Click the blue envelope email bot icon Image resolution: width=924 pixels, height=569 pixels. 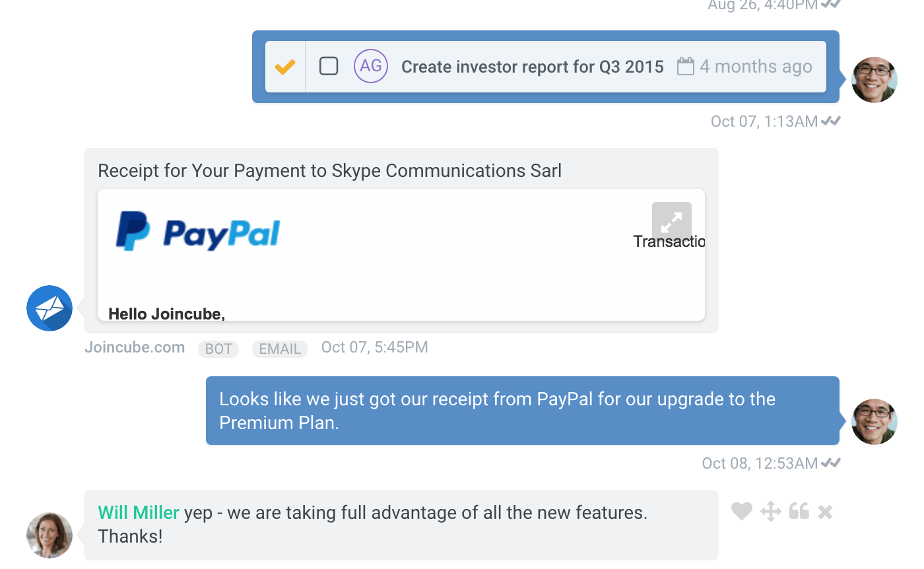tap(49, 308)
